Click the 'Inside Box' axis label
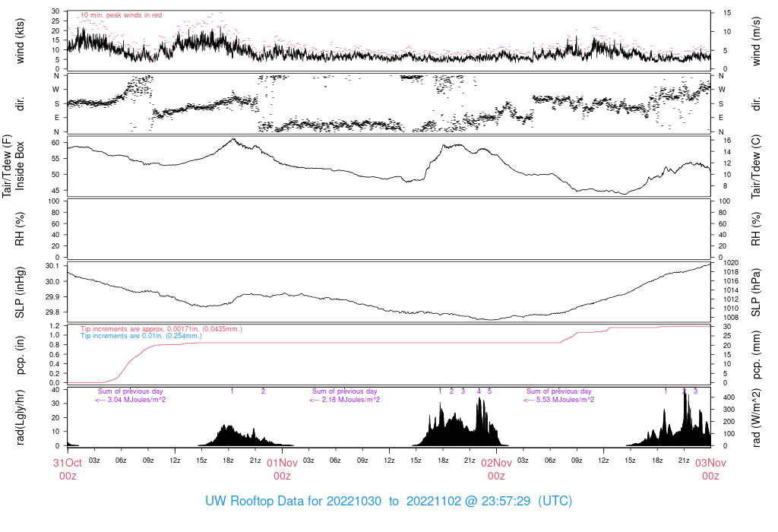Viewport: 778px width, 532px height. click(x=20, y=166)
